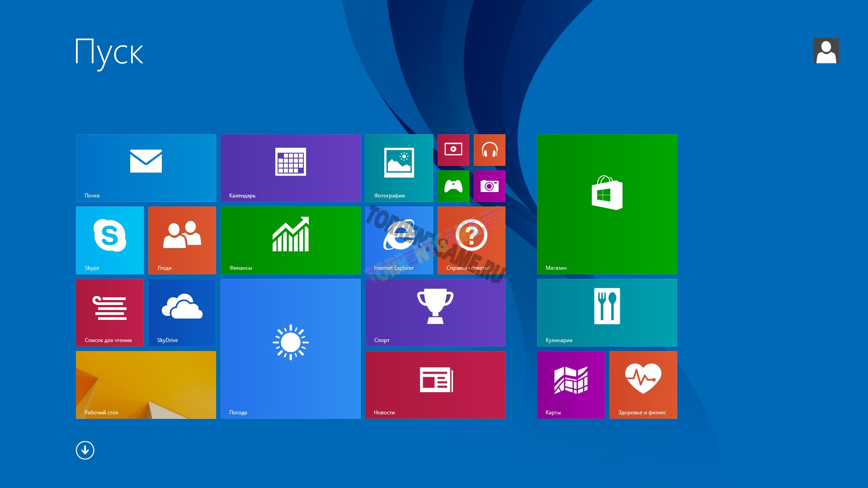Open the Погода weather tile
Viewport: 868px width, 488px height.
(x=290, y=348)
